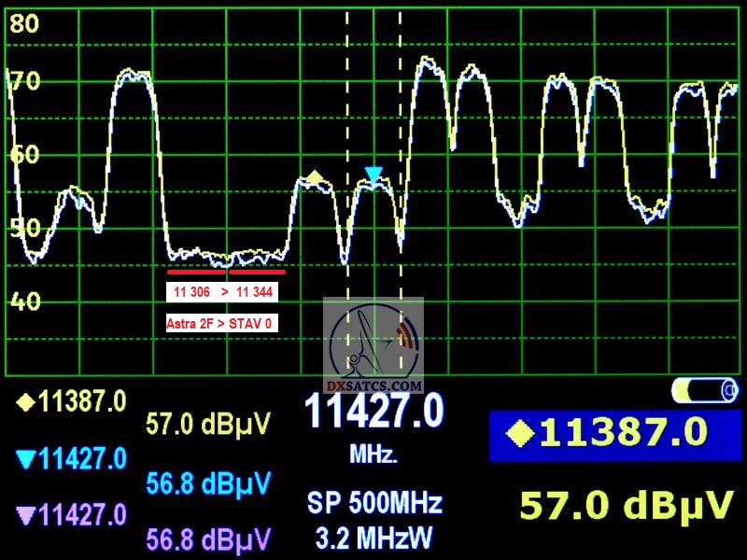Click the DXSATCS.COM satellite dish logo
Screen dimensions: 747x560
pos(373,347)
